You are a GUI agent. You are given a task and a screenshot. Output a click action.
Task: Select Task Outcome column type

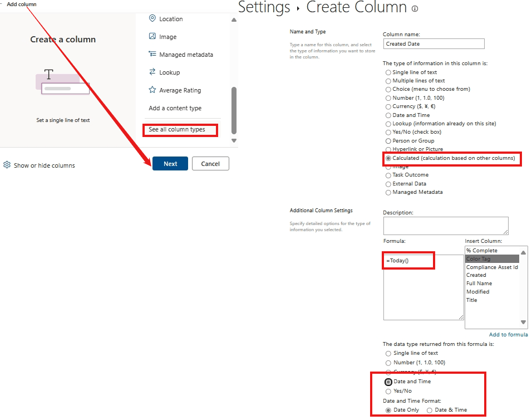point(388,175)
